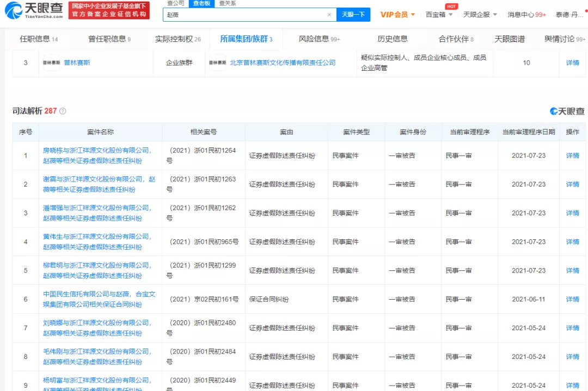Clear the search box with X icon
Screen dimensions: 588x391
(x=329, y=15)
